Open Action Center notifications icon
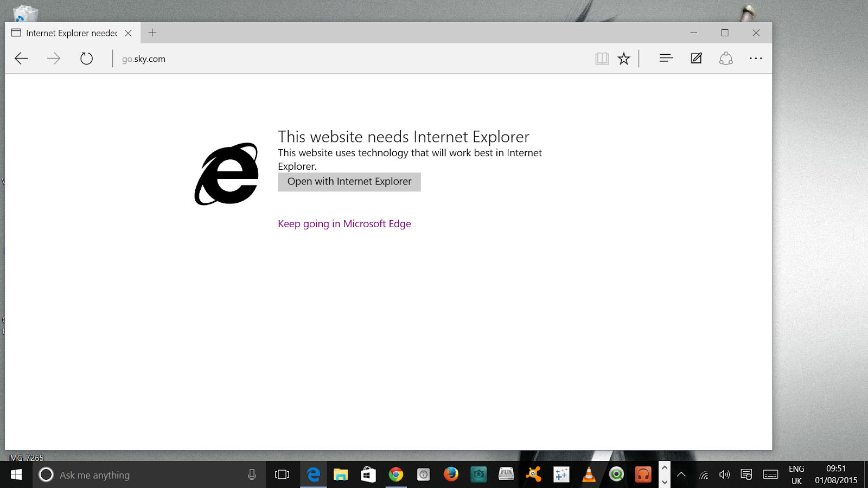868x488 pixels. (746, 475)
